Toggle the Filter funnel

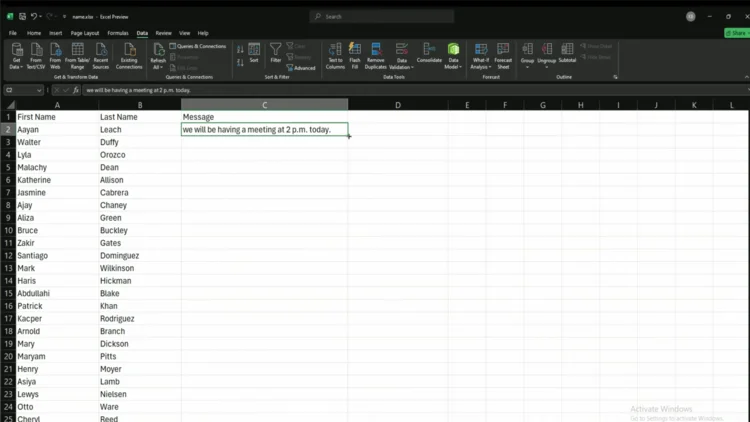[276, 53]
